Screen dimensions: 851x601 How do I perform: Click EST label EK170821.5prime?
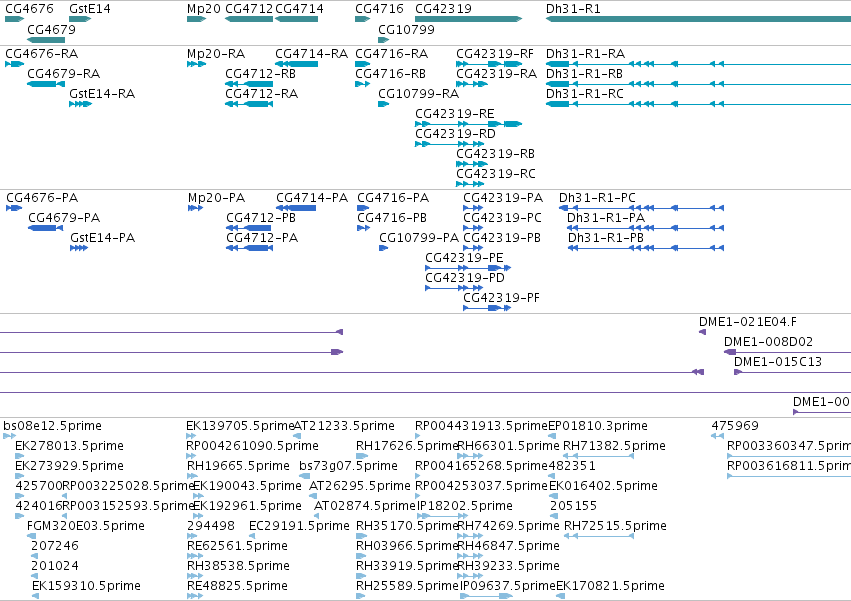(x=610, y=586)
